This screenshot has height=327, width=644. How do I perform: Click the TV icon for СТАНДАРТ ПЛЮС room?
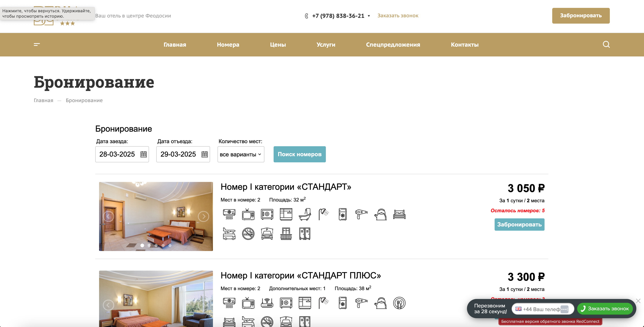point(248,303)
